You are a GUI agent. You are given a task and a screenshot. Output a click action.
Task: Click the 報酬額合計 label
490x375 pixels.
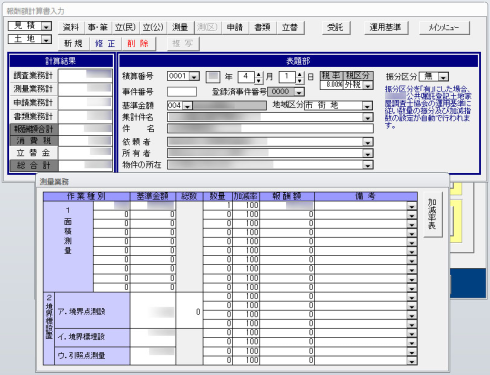34,129
